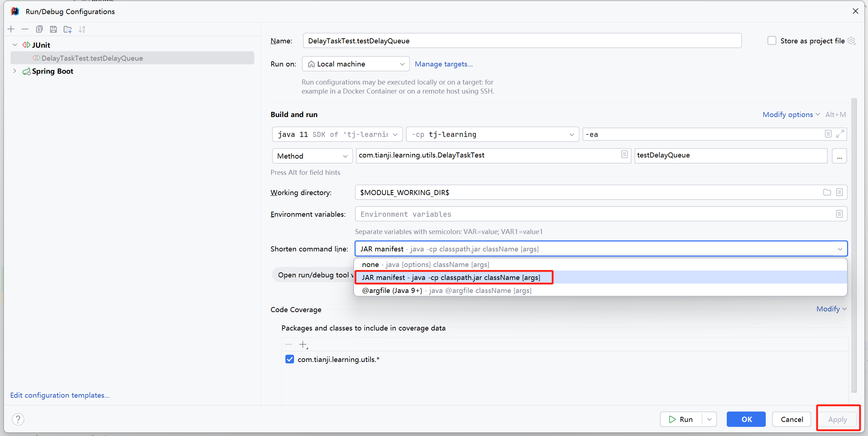Click the Manage targets link
The width and height of the screenshot is (868, 436).
443,64
